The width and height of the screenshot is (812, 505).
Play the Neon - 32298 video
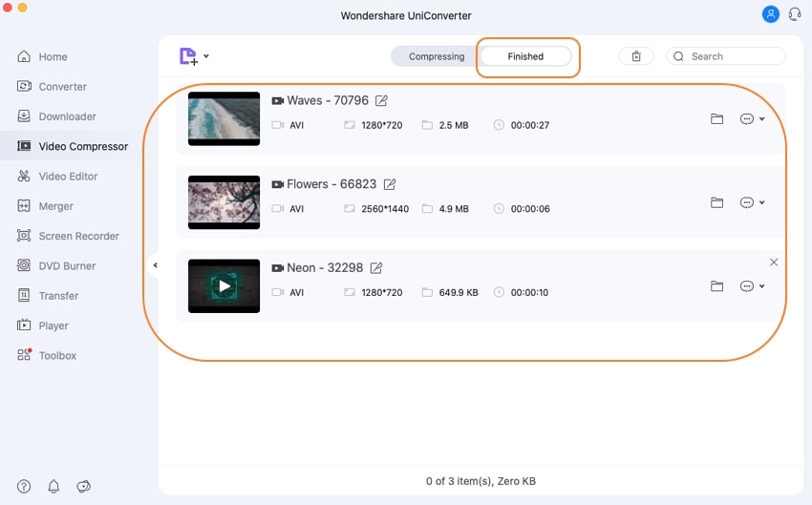click(224, 286)
